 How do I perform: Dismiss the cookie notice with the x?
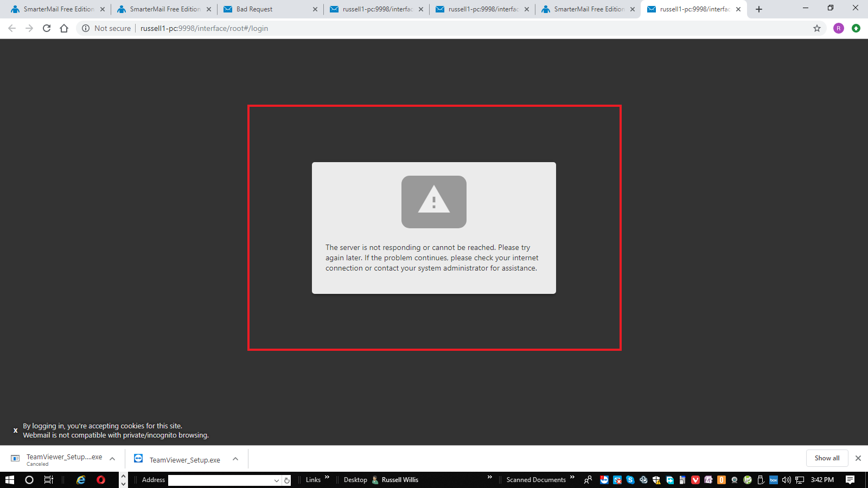tap(15, 431)
